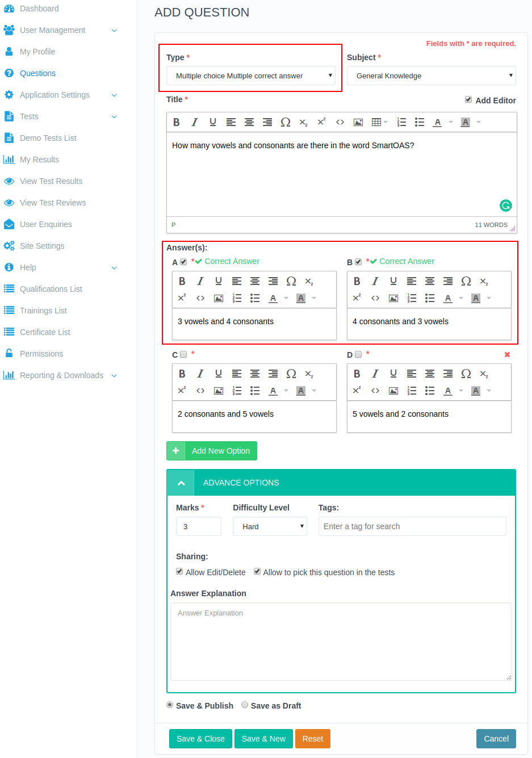Toggle underline in Answer C editor
This screenshot has height=758, width=532.
[219, 374]
